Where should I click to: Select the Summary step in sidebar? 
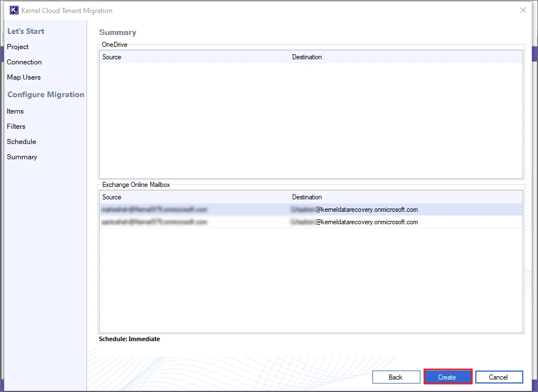tap(22, 157)
